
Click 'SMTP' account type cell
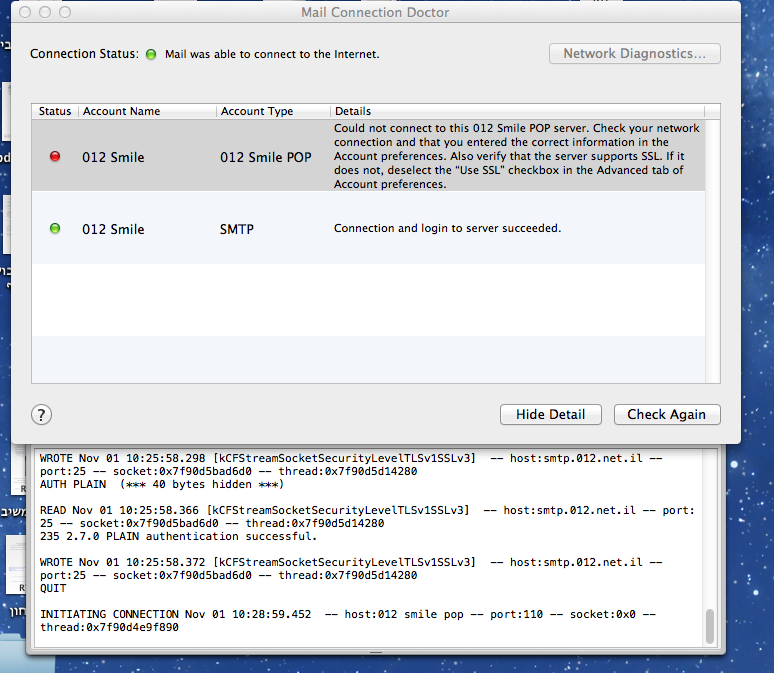point(236,229)
